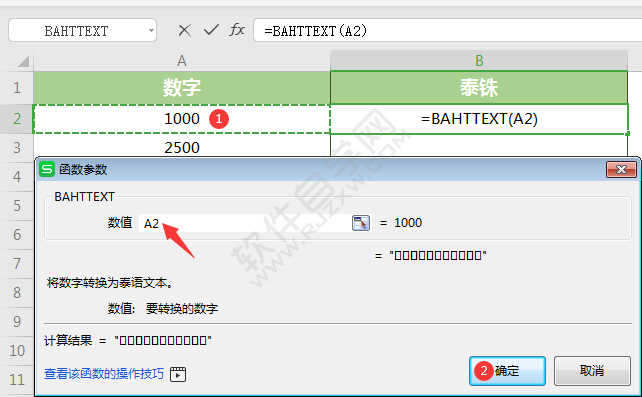The height and width of the screenshot is (397, 642).
Task: Click the formula bar showing =BAHTTEXT(A2)
Action: click(448, 30)
